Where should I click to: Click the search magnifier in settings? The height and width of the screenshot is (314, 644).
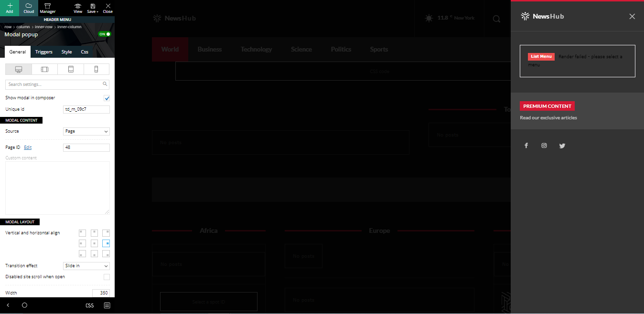click(105, 84)
